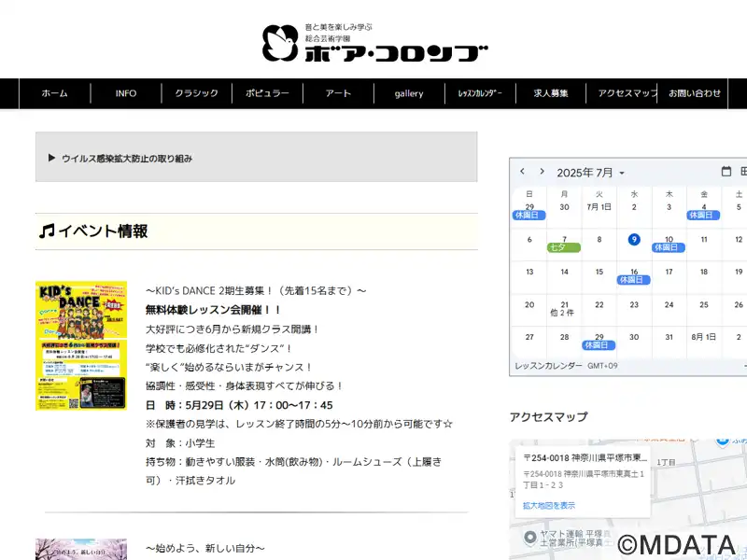Viewport: 747px width, 560px height.
Task: Open the ポピュラー menu item
Action: 267,93
